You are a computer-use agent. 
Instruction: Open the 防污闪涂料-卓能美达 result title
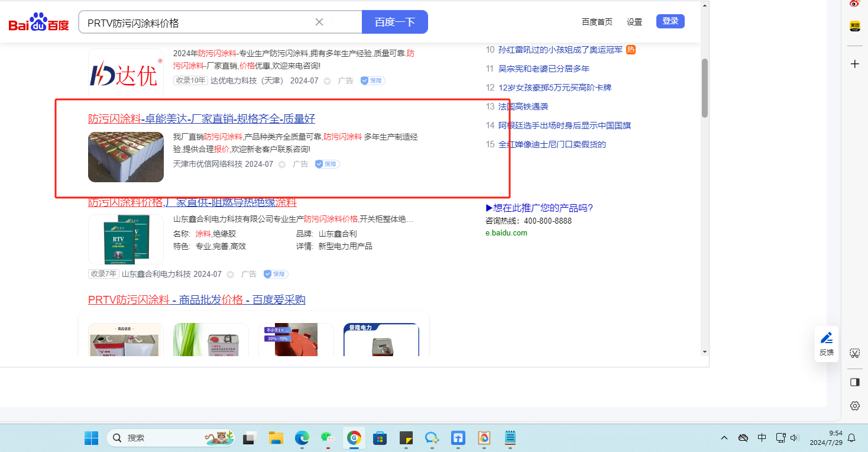pyautogui.click(x=202, y=118)
